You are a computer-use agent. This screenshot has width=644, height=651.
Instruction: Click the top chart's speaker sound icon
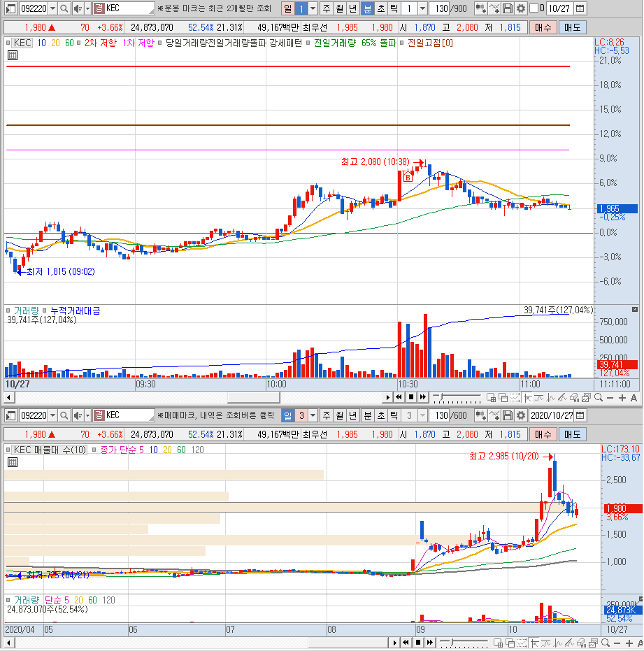pyautogui.click(x=77, y=8)
